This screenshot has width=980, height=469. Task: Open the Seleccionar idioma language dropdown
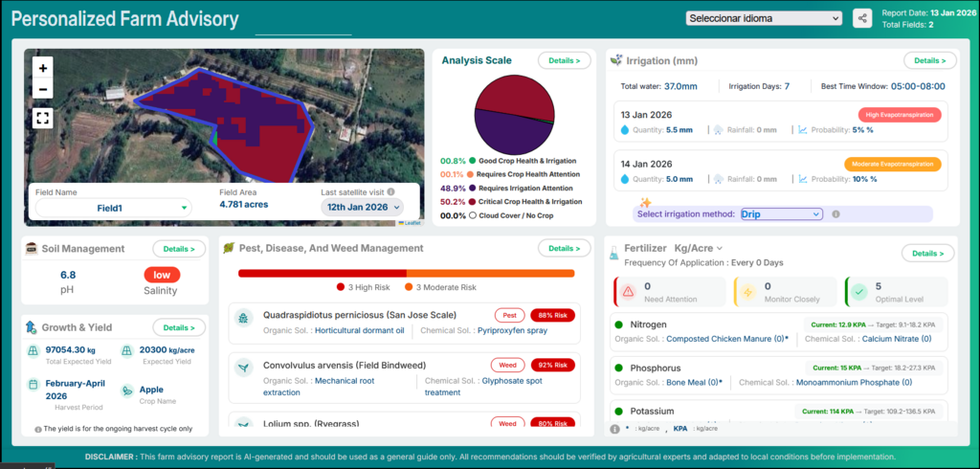tap(764, 18)
